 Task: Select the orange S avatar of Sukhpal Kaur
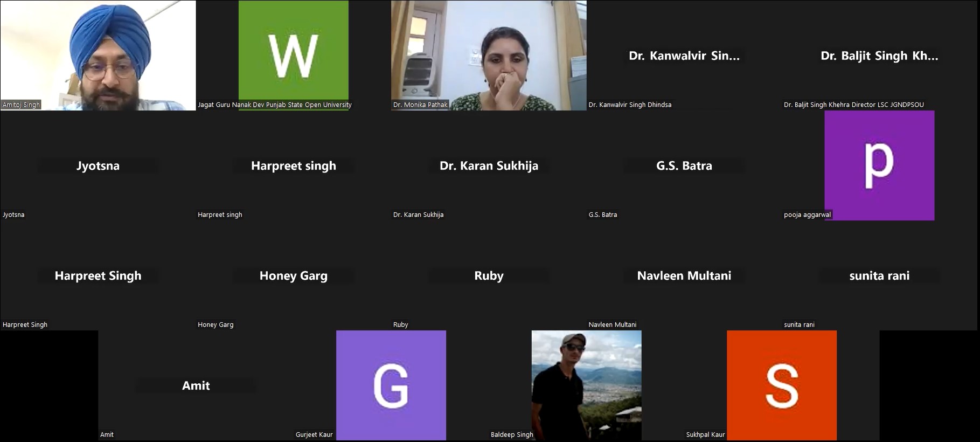pos(782,385)
